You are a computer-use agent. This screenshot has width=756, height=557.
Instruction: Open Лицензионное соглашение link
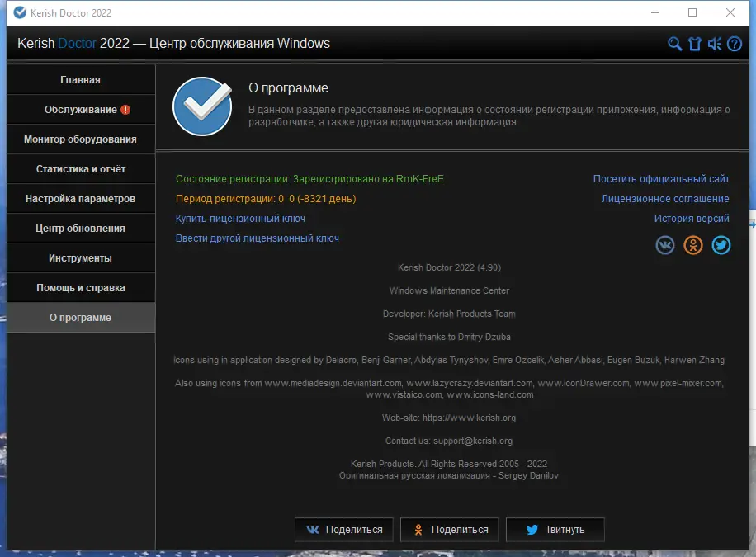click(665, 199)
